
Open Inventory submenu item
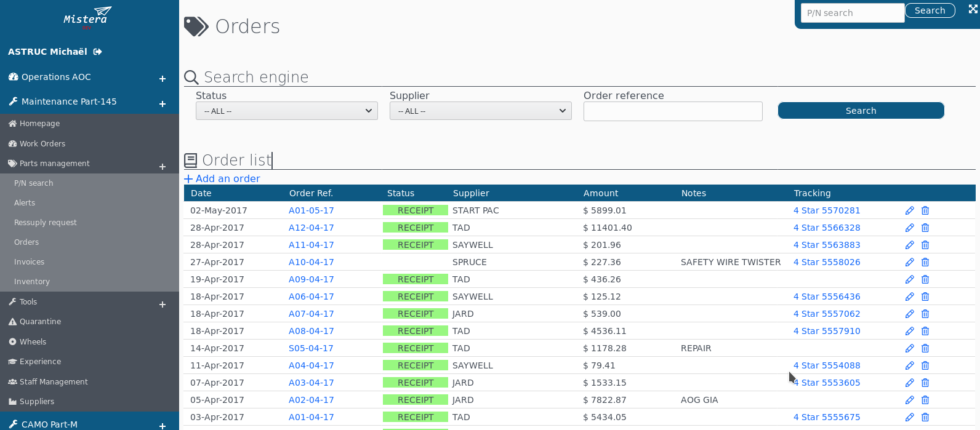point(32,282)
